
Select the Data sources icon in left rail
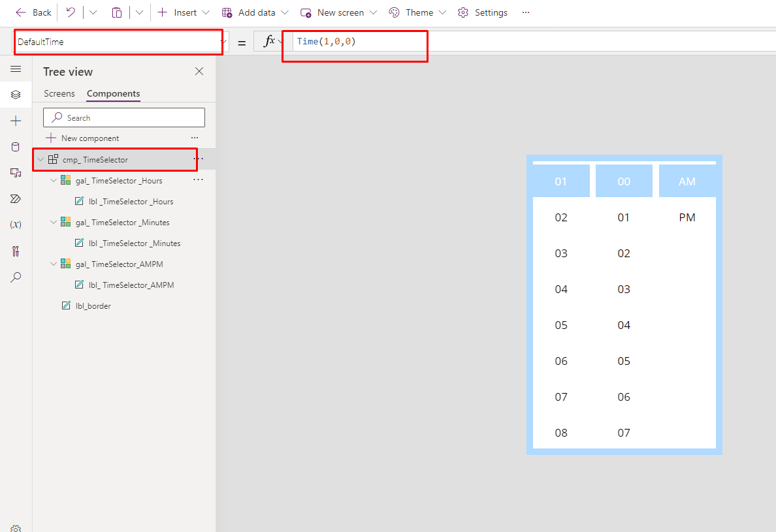coord(16,146)
